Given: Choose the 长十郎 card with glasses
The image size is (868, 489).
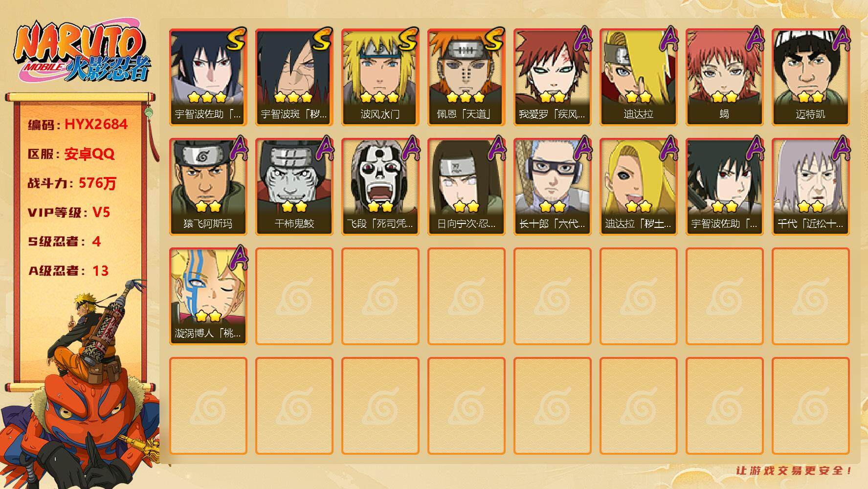Looking at the screenshot, I should [552, 187].
